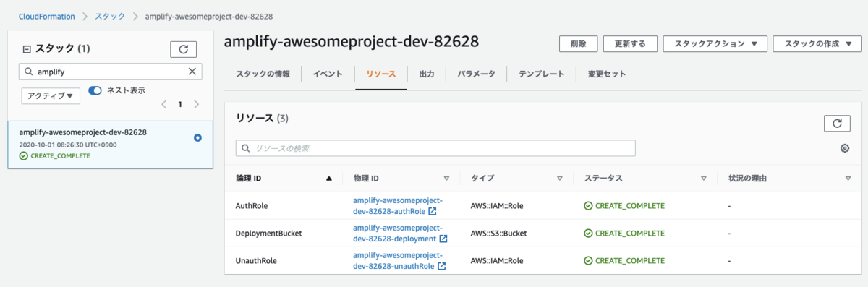Click stack timestamp 2020-10-01 08:26:30 UTC+0900
The height and width of the screenshot is (287, 868).
click(68, 145)
